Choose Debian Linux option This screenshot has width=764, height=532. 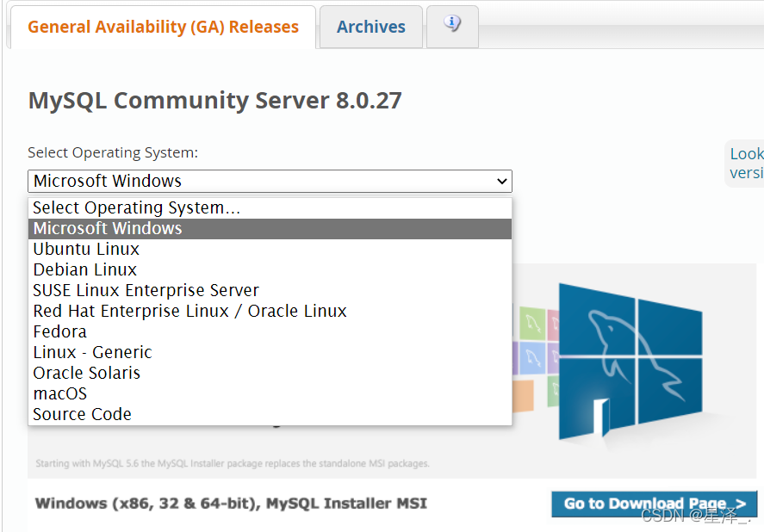(84, 269)
